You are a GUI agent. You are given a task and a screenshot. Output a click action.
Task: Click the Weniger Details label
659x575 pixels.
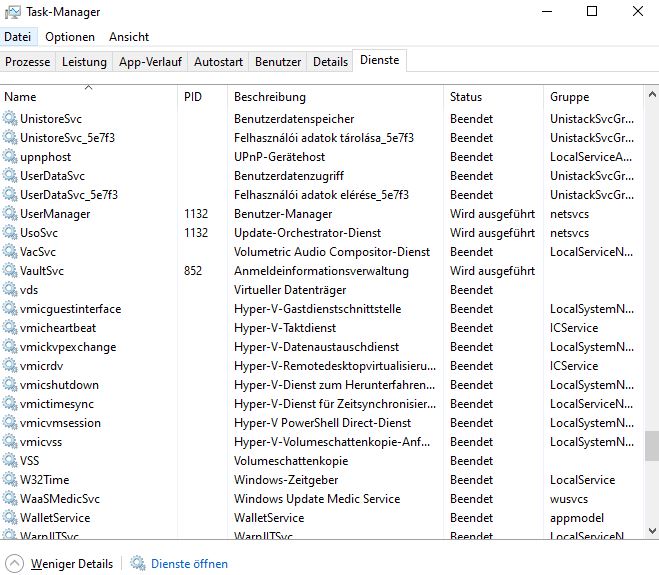tap(72, 564)
